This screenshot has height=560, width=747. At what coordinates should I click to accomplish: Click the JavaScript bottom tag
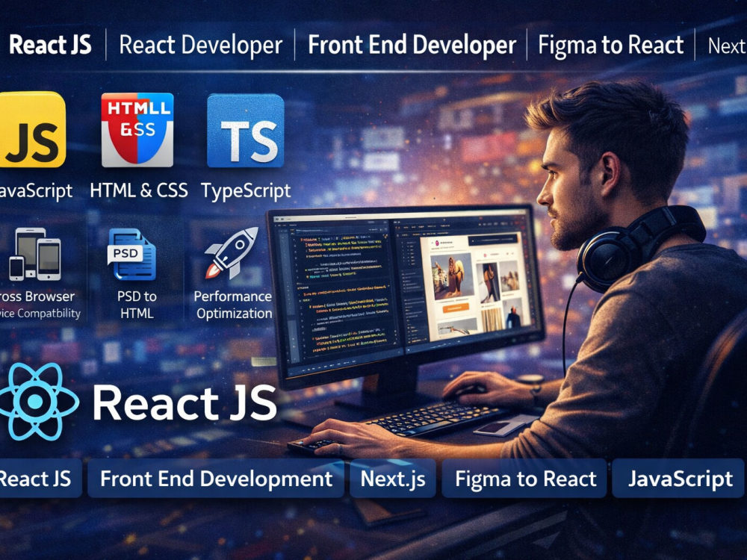[x=678, y=478]
